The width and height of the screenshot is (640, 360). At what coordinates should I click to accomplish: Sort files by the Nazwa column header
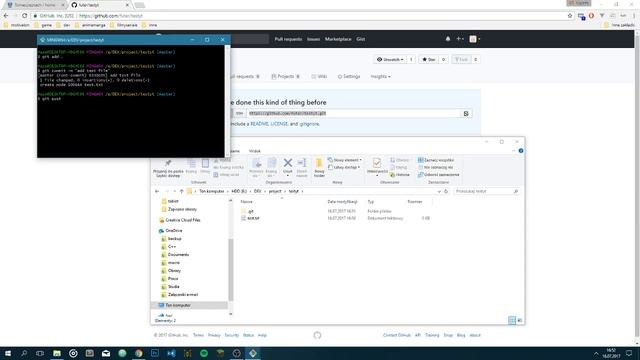coord(247,202)
